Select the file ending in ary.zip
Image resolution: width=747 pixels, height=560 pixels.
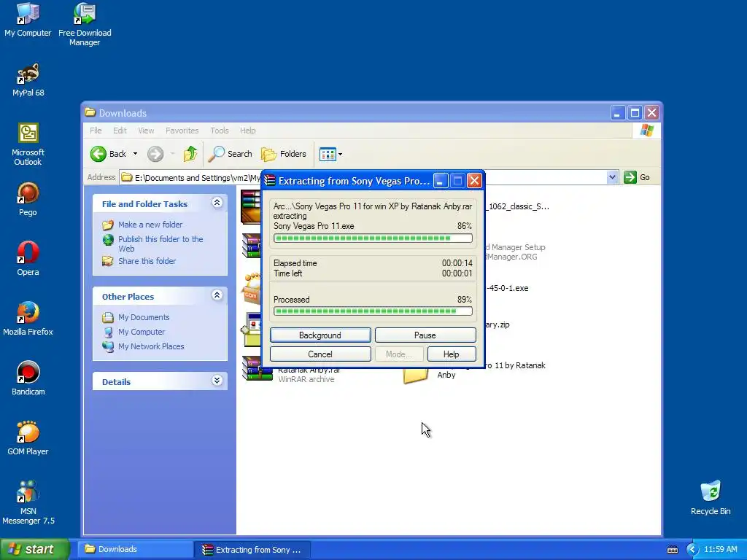498,324
